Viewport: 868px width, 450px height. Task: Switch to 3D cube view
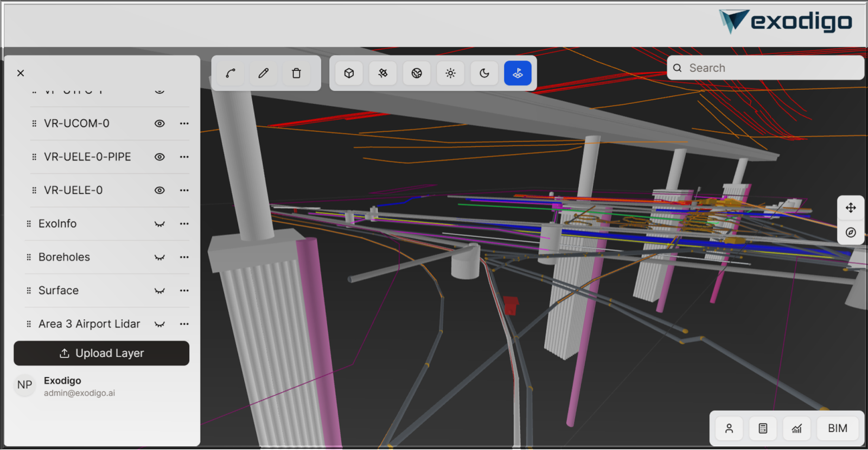tap(349, 73)
